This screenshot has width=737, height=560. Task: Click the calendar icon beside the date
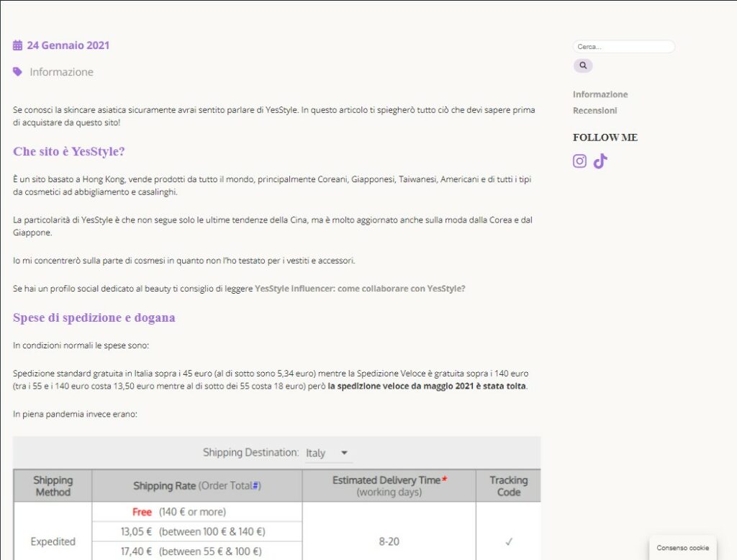17,45
